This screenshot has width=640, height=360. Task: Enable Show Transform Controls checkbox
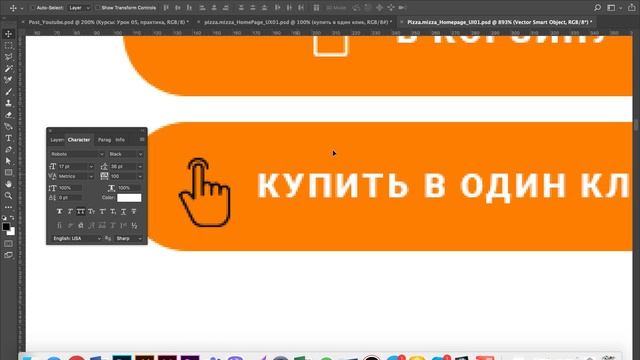(98, 7)
